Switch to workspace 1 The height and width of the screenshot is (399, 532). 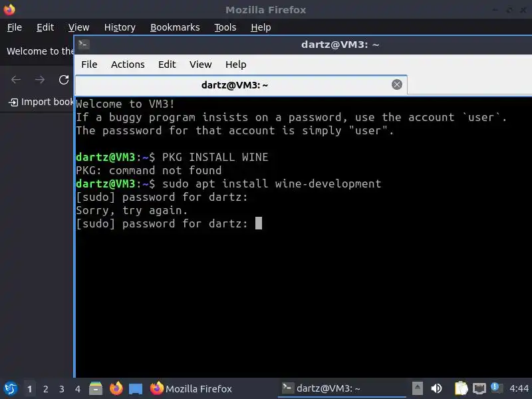pyautogui.click(x=29, y=389)
